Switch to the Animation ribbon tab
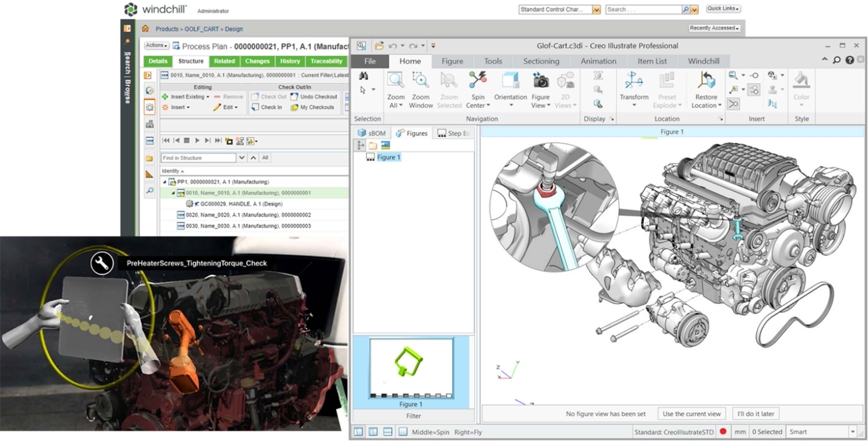 pyautogui.click(x=598, y=61)
